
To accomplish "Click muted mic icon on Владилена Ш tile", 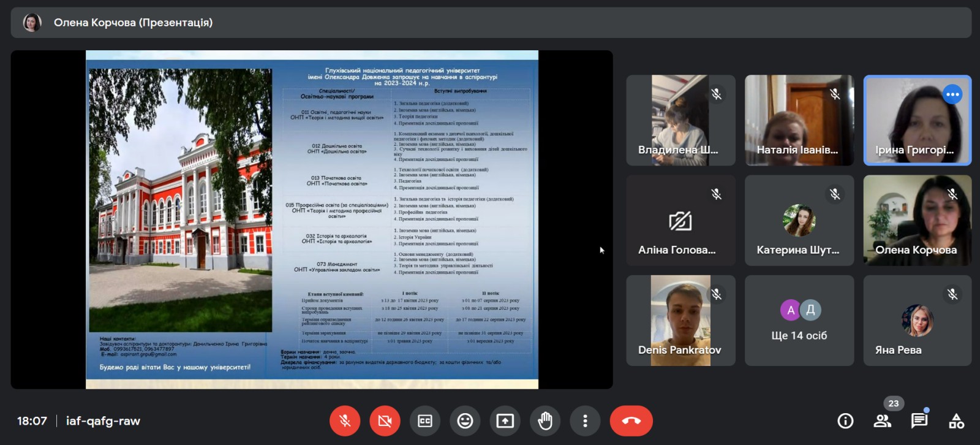I will point(716,94).
